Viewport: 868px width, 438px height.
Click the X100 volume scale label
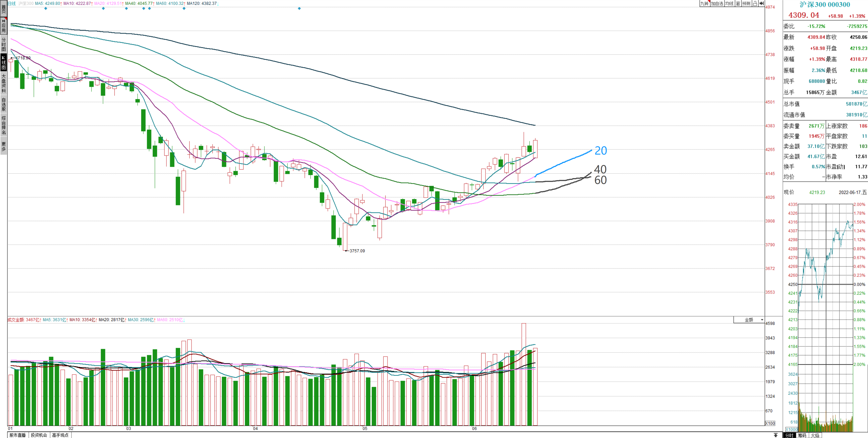coord(770,423)
